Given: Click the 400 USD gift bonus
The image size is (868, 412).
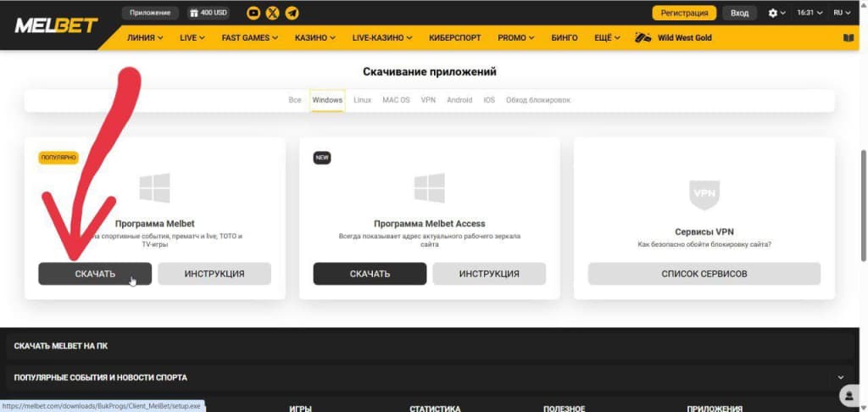Looking at the screenshot, I should pos(209,13).
